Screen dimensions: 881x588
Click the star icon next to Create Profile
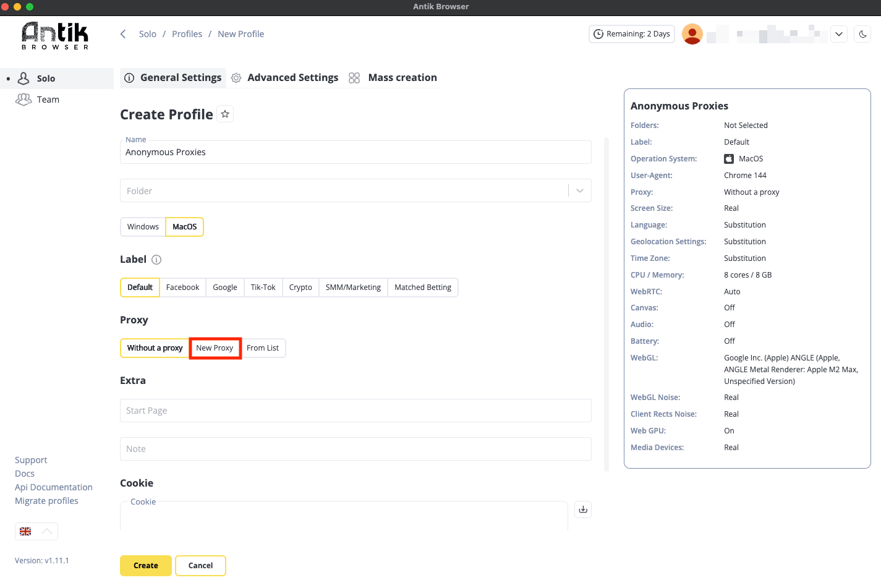225,114
